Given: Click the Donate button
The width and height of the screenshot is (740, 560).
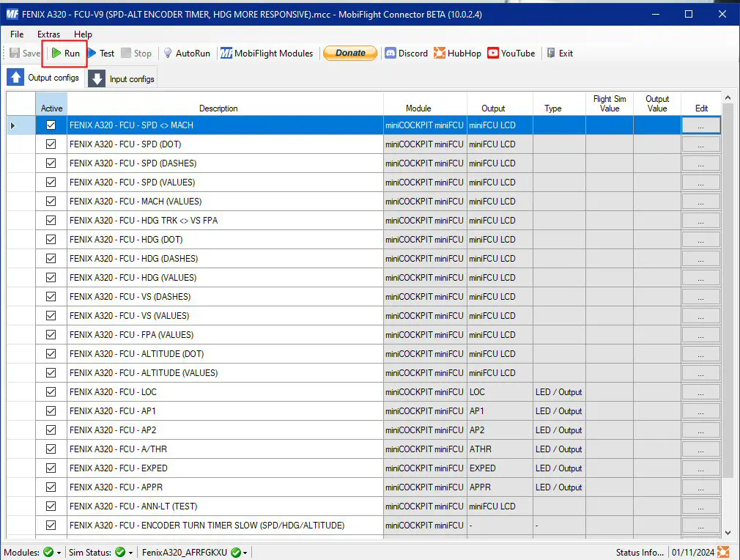Looking at the screenshot, I should tap(350, 53).
